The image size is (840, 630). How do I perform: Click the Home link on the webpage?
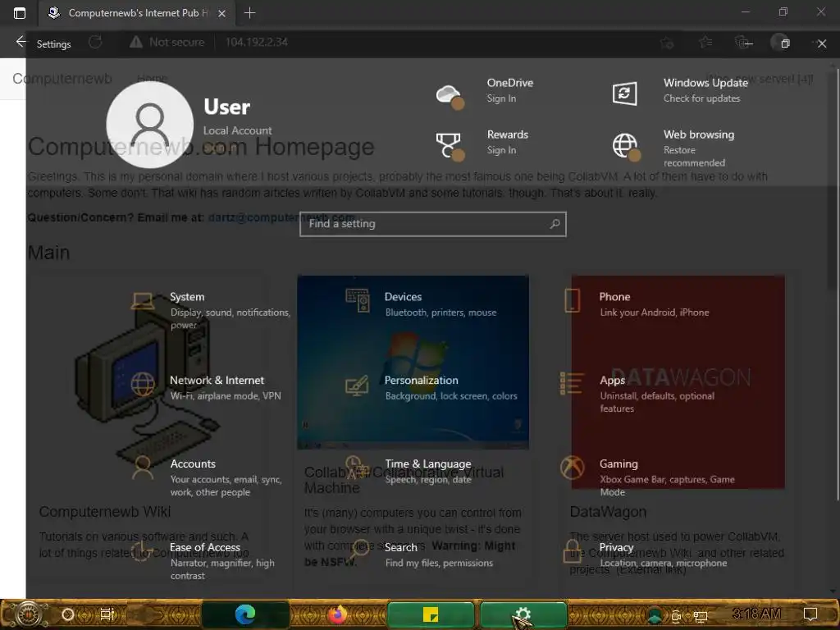pyautogui.click(x=152, y=79)
